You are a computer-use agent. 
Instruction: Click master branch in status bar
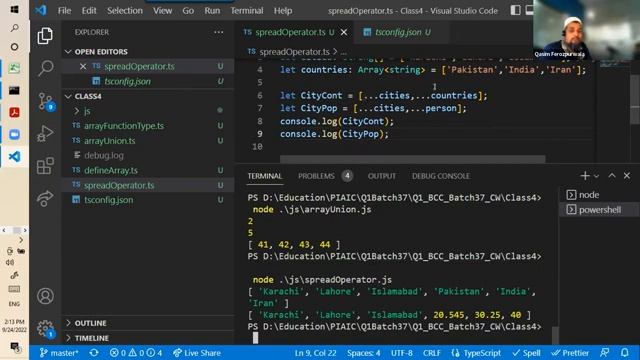59,353
